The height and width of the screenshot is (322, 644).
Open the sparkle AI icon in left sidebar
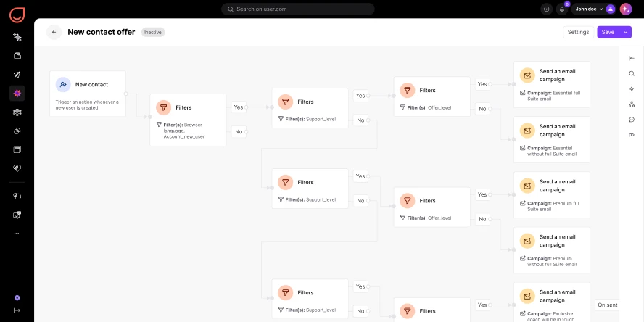[x=17, y=37]
